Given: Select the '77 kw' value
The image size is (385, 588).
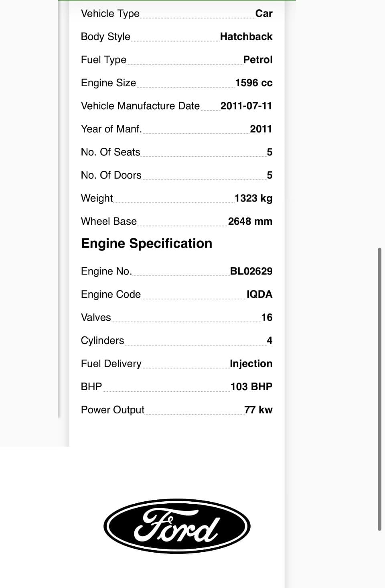Looking at the screenshot, I should [x=258, y=410].
